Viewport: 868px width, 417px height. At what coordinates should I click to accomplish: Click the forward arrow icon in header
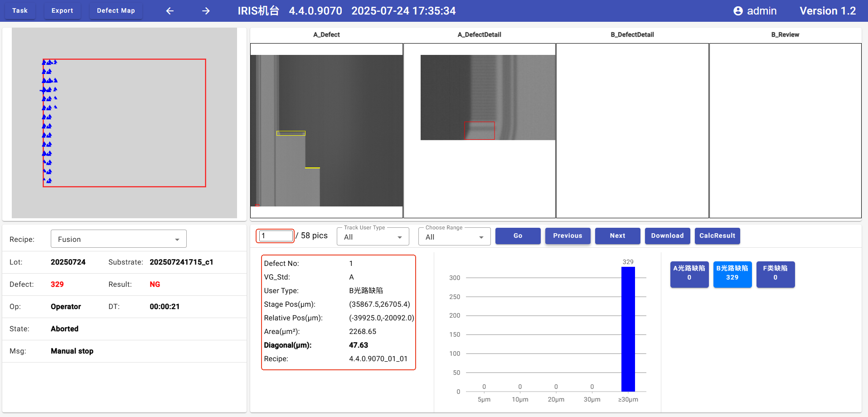(206, 11)
